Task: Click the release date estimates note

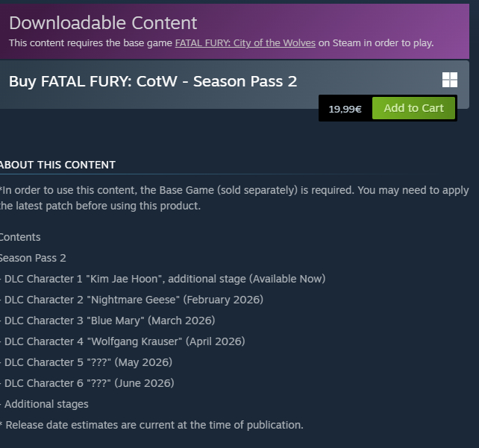Action: [151, 425]
